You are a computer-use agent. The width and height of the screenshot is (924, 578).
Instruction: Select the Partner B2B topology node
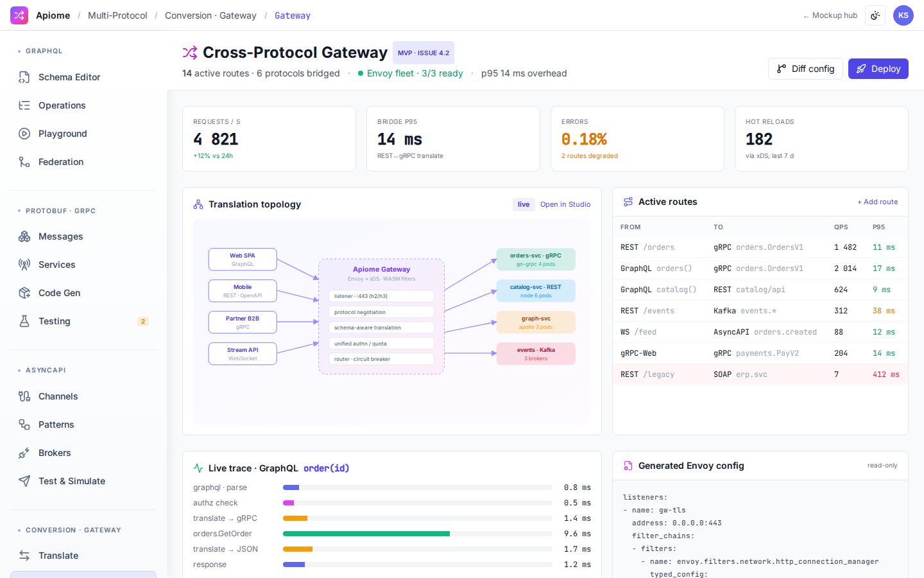pos(243,322)
